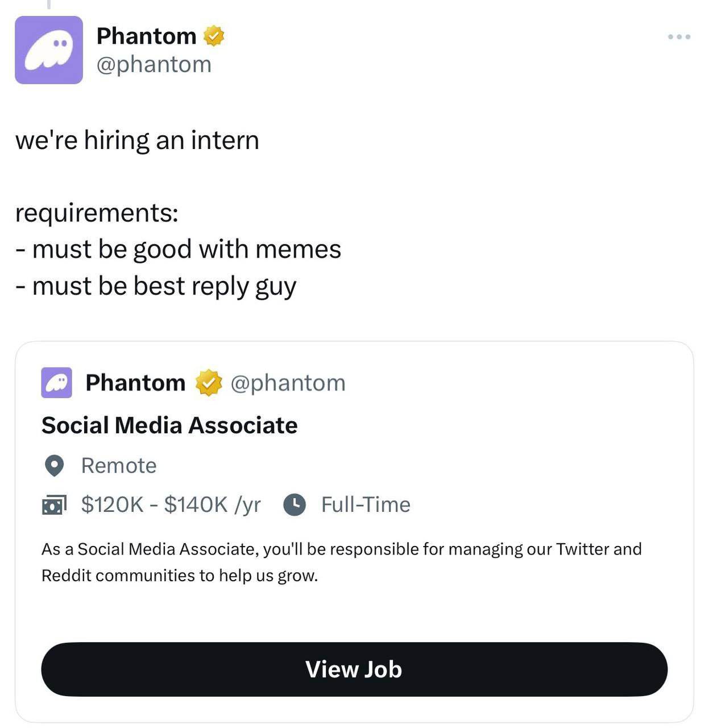Click verified badge beside top Phantom name
Image resolution: width=709 pixels, height=728 pixels.
(214, 36)
